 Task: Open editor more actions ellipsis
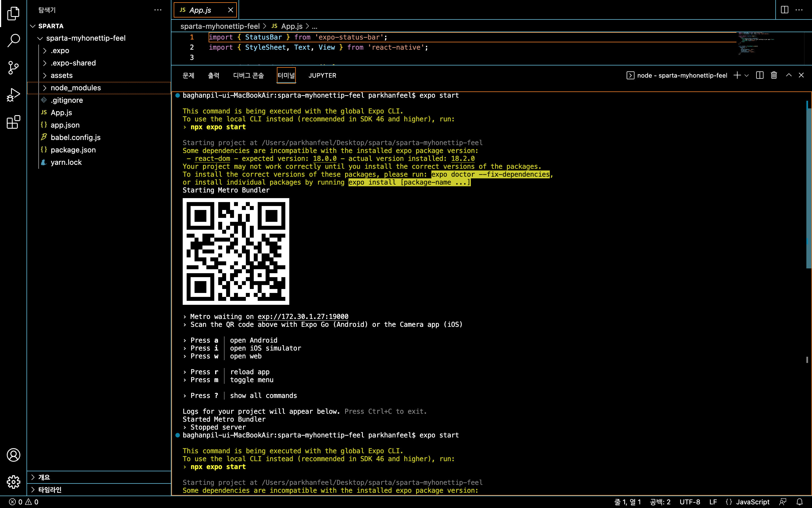pos(799,10)
